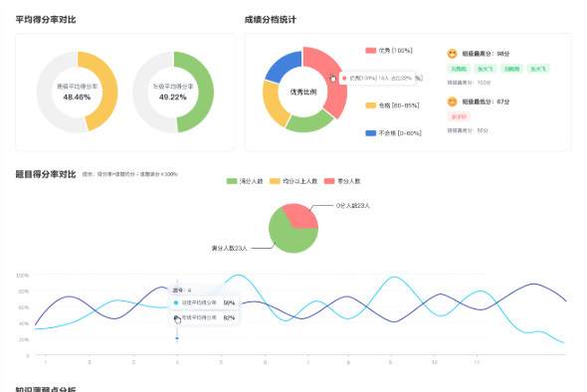Select question 9 on the chart x-axis
Viewport: 587px width, 392px height.
(x=390, y=362)
